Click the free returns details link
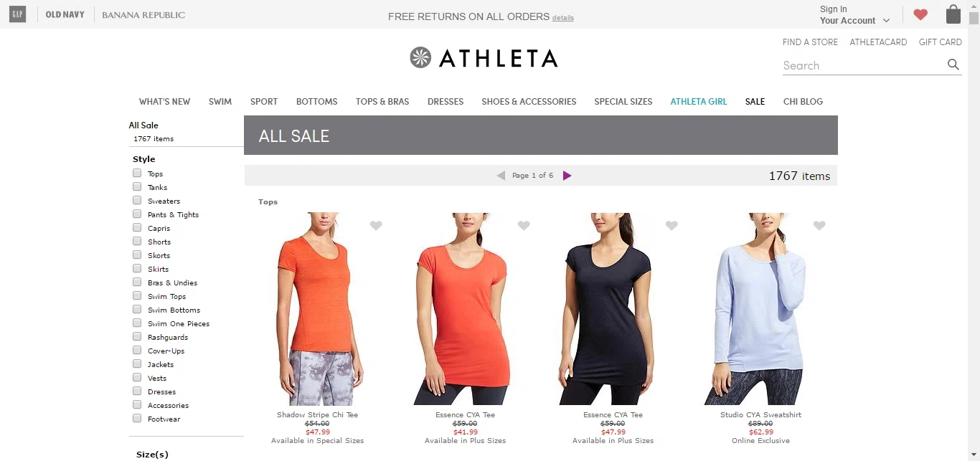Screen dimensions: 980x461 click(x=563, y=18)
